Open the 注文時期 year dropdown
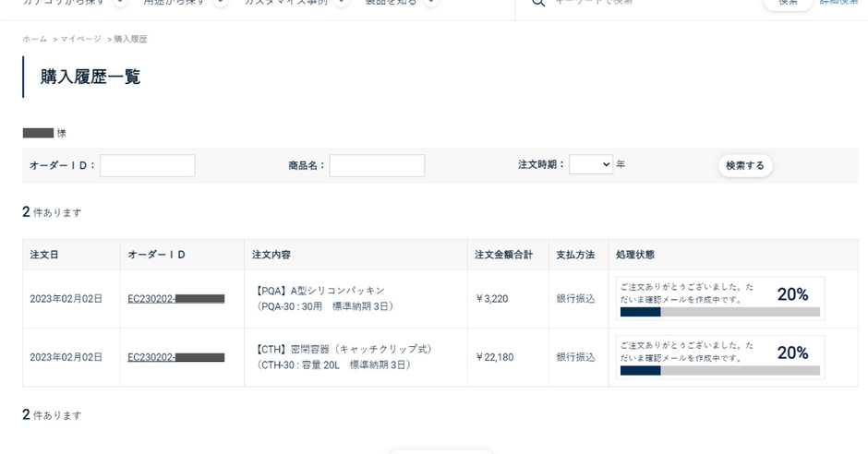Image resolution: width=868 pixels, height=454 pixels. (591, 165)
